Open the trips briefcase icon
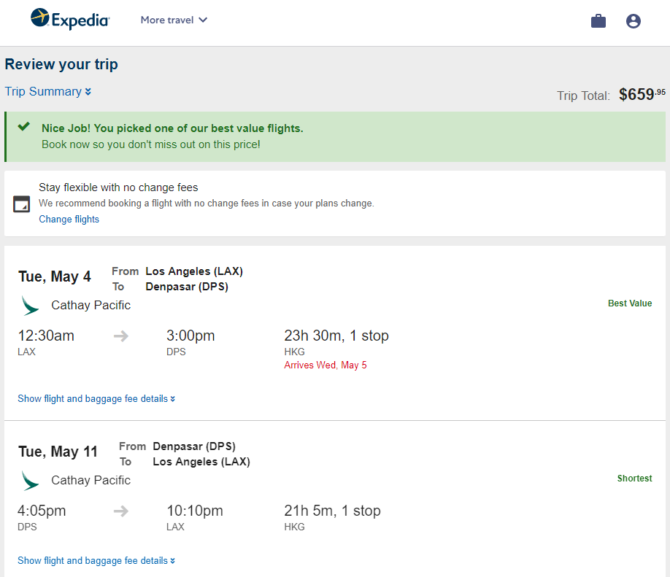 [598, 21]
